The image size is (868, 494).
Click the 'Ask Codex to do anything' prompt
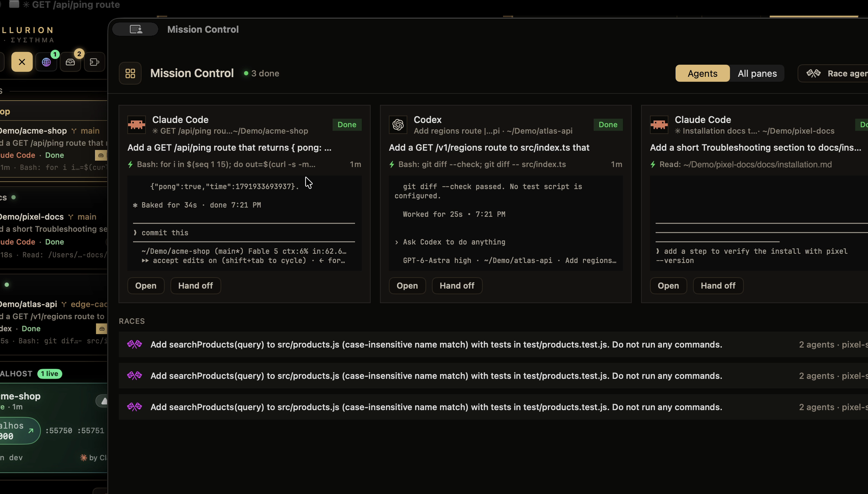[454, 242]
